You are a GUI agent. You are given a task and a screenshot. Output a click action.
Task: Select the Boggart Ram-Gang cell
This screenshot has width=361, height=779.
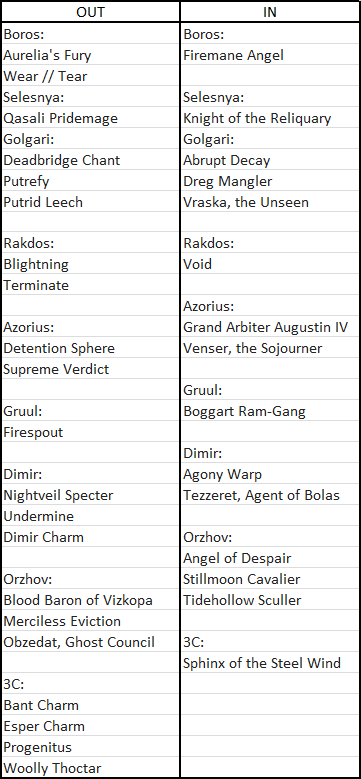(x=270, y=411)
